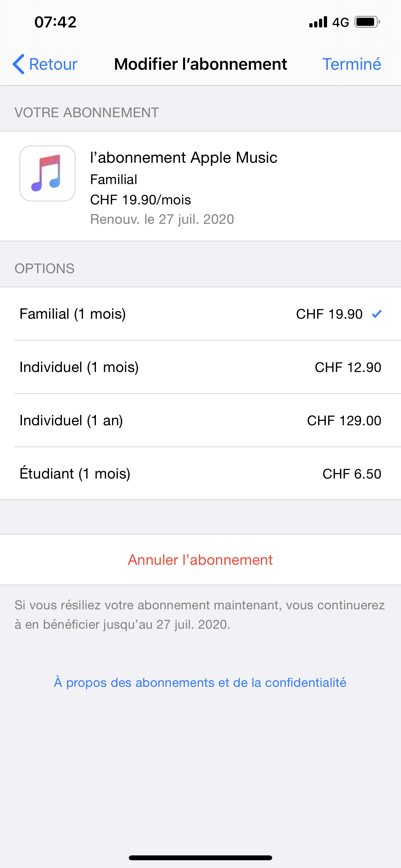401x868 pixels.
Task: Tap the 4G network indicator
Action: pos(340,23)
